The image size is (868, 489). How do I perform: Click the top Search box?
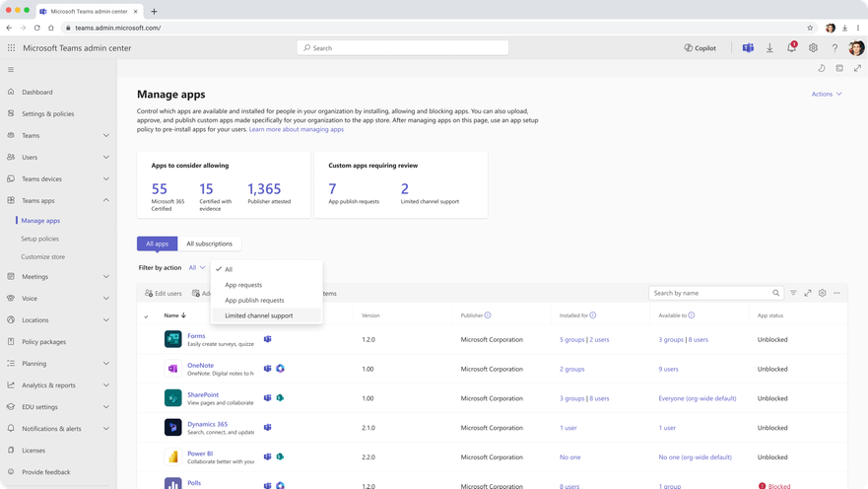pos(403,48)
